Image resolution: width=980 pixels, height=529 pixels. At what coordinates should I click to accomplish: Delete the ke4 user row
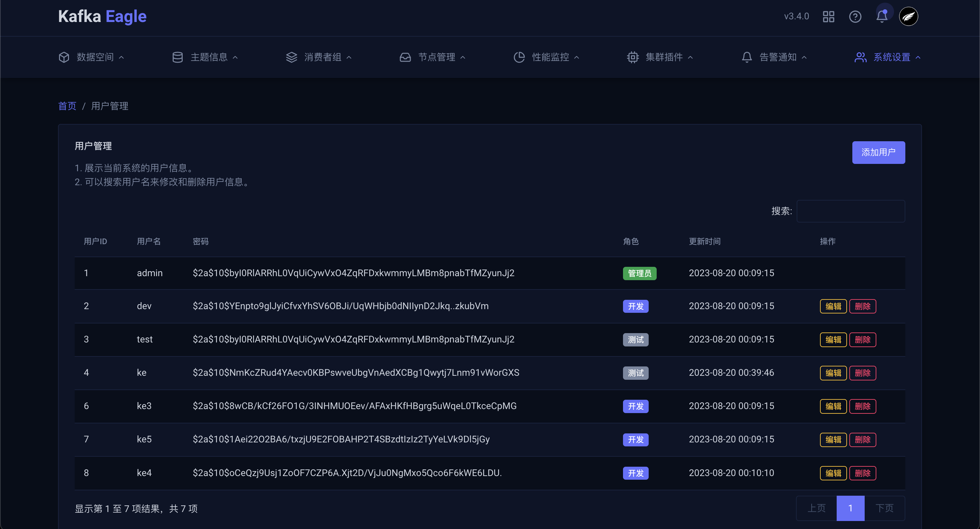tap(862, 473)
